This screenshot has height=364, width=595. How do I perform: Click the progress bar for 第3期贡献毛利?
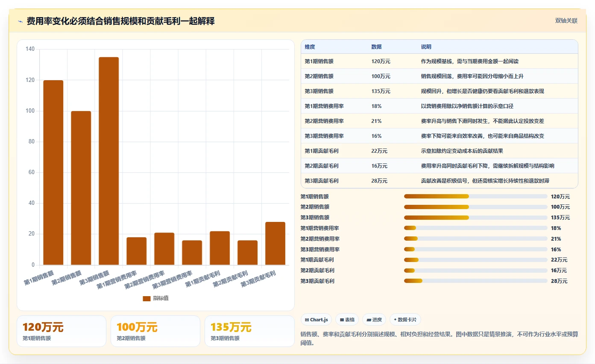coord(476,281)
